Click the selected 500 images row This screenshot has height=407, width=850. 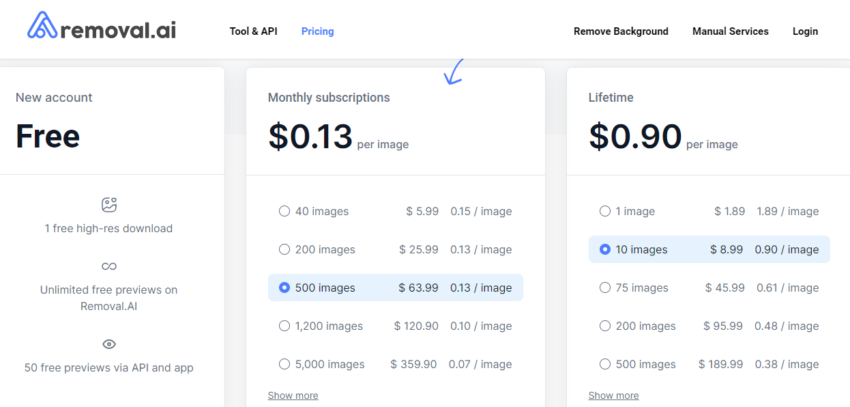pos(395,288)
